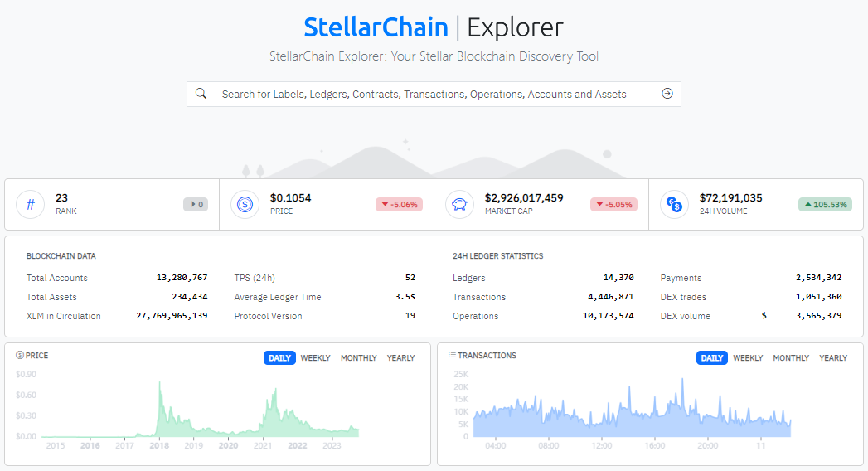Click the market cap value $2,926,017,459
Screen dimensions: 868x471
point(524,198)
